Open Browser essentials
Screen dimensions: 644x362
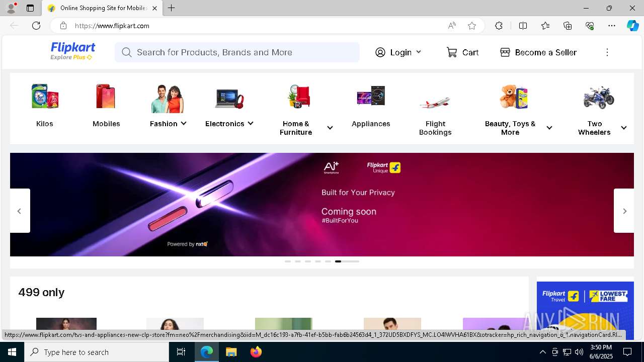590,26
